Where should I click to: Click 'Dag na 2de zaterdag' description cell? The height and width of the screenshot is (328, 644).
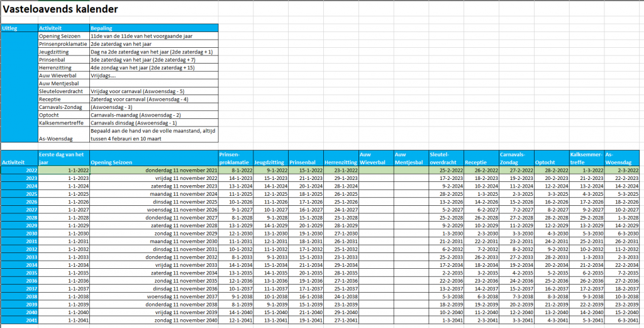(154, 52)
